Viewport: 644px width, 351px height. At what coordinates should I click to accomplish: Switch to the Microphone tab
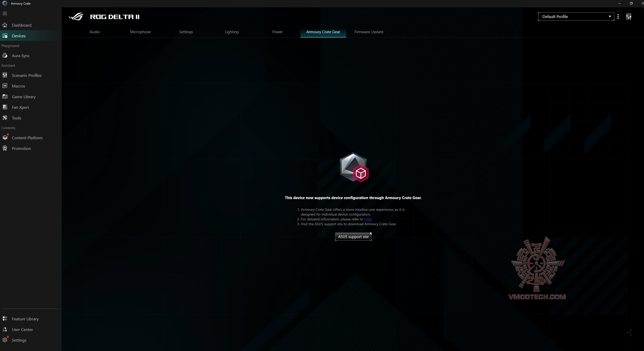[140, 32]
